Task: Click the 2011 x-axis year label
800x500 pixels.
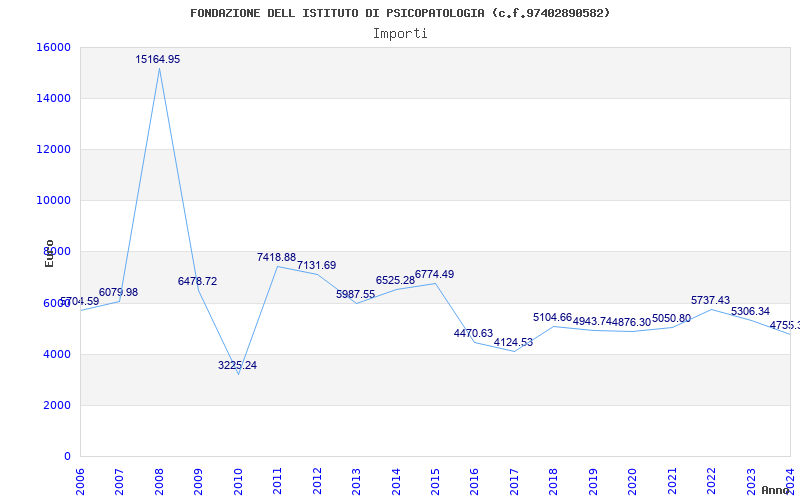Action: click(278, 481)
